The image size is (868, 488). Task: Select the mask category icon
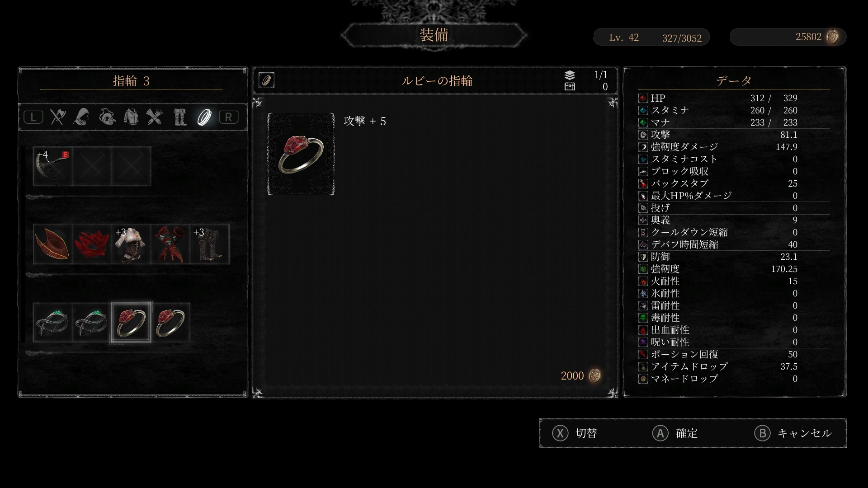[x=107, y=117]
